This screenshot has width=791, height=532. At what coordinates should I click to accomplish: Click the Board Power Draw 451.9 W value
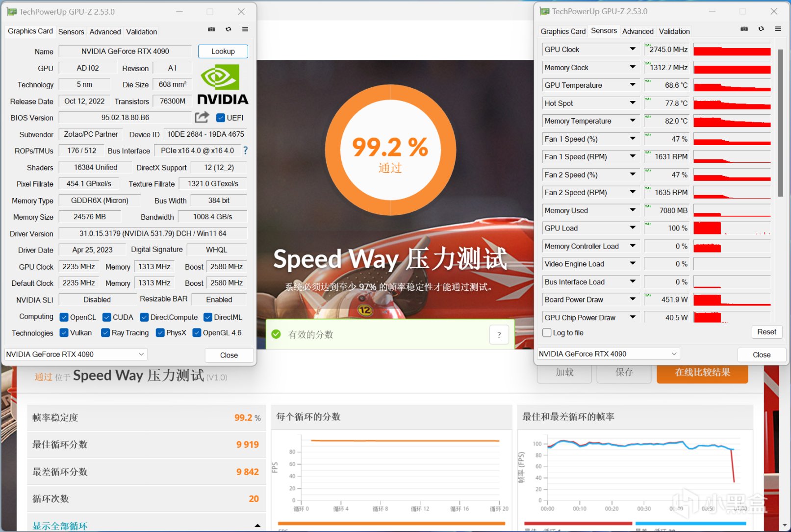666,300
